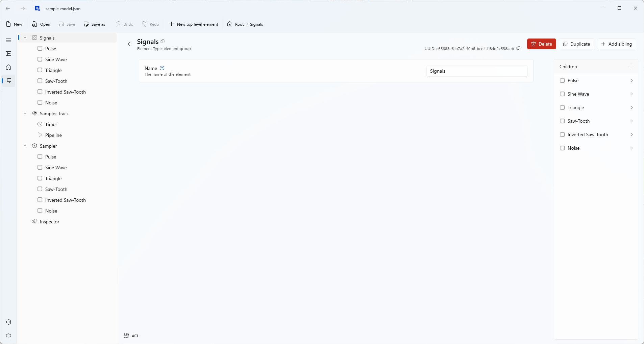Navigate to Root in the breadcrumb

tap(239, 24)
